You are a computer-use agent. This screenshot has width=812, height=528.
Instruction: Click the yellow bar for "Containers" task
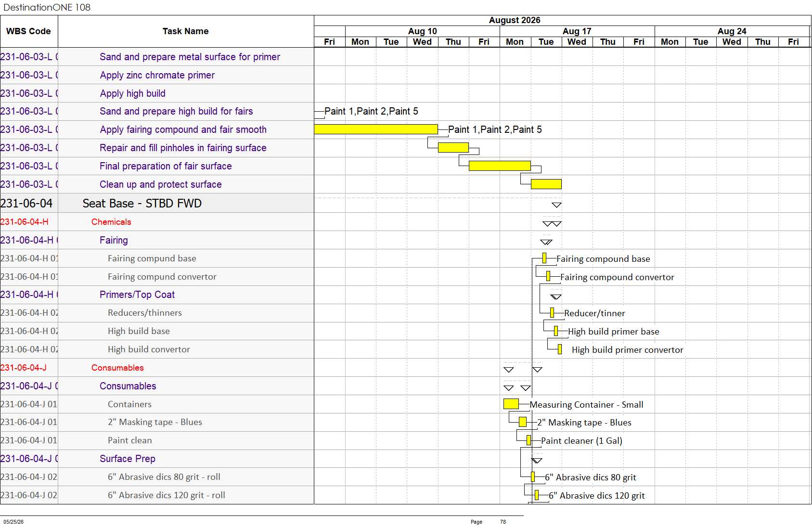pos(511,404)
